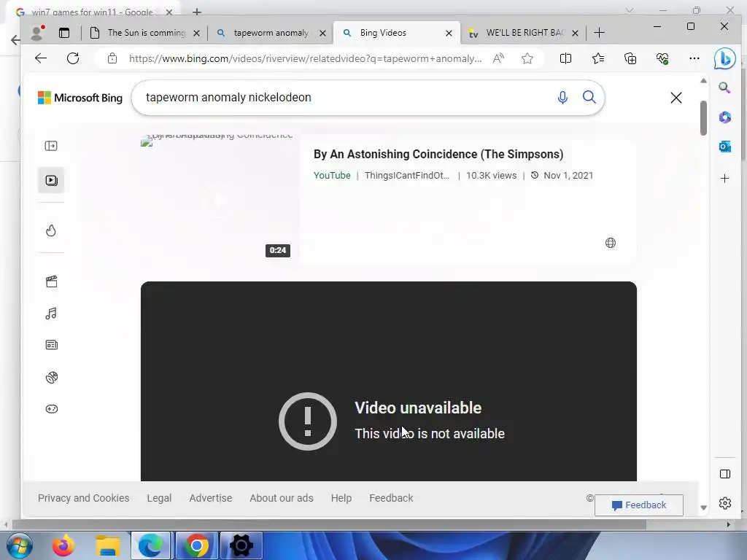This screenshot has height=560, width=747.
Task: Open news icon in Bing sidebar
Action: click(52, 345)
